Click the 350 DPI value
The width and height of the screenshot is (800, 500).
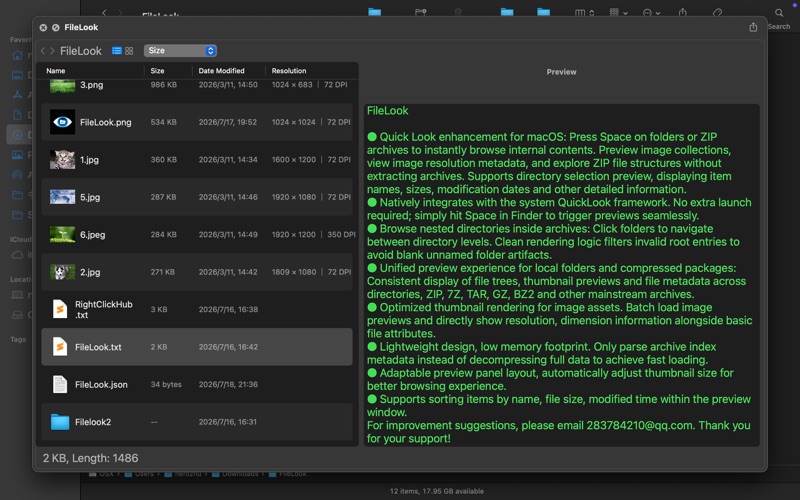[341, 235]
